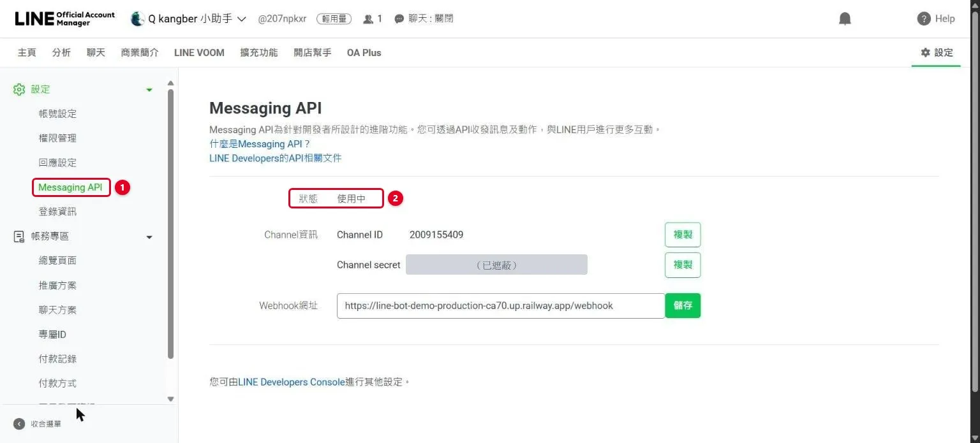
Task: Open the LINE VOOM tab
Action: pos(199,53)
